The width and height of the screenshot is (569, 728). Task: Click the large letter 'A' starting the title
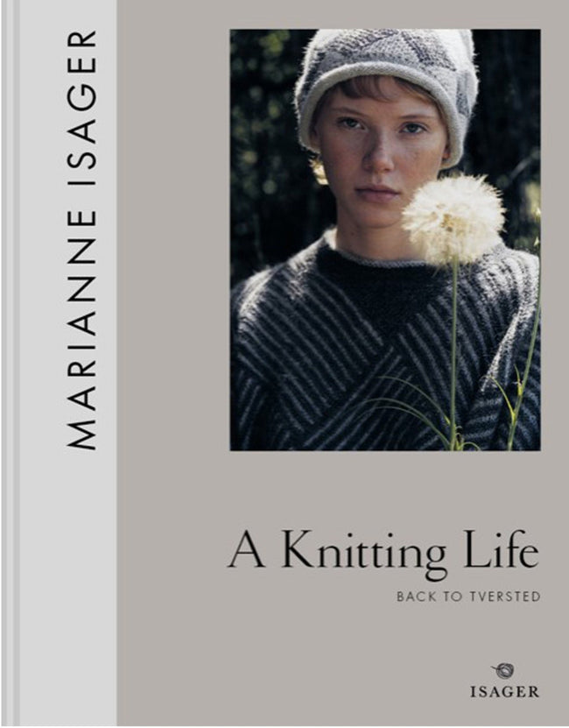pos(247,550)
